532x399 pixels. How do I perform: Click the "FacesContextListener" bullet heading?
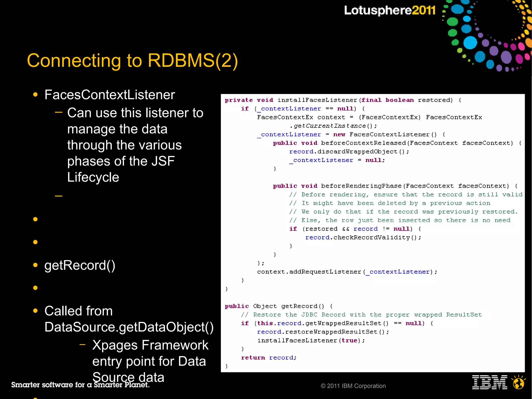[110, 95]
